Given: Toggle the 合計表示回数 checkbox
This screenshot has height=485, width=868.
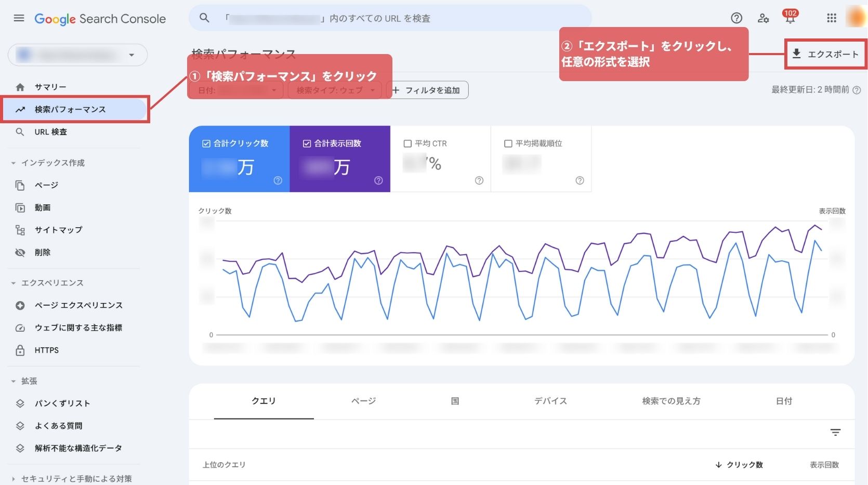Looking at the screenshot, I should pyautogui.click(x=307, y=143).
